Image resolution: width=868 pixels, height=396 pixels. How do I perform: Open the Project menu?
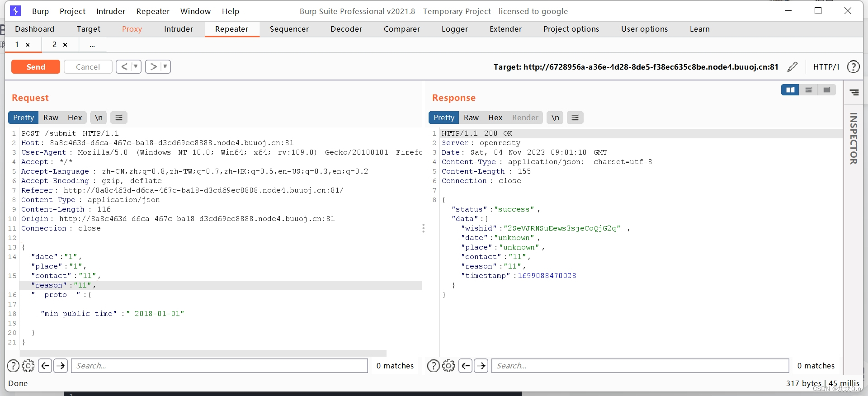pos(72,11)
